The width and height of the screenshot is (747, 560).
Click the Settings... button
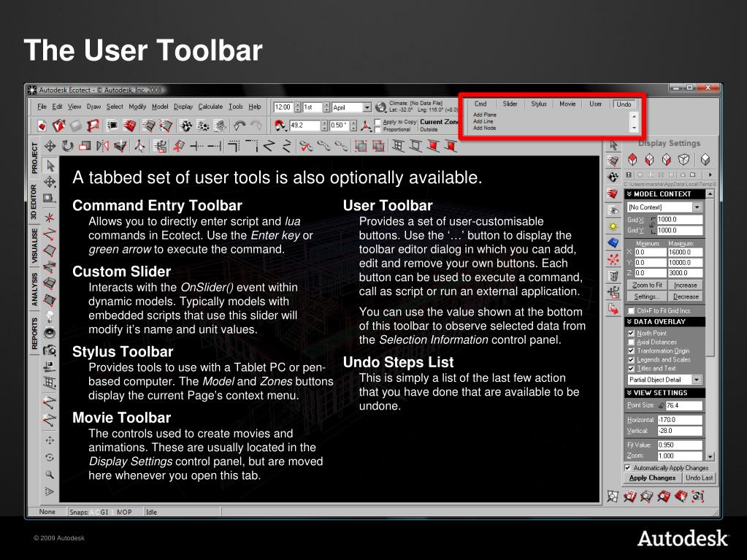coord(647,296)
